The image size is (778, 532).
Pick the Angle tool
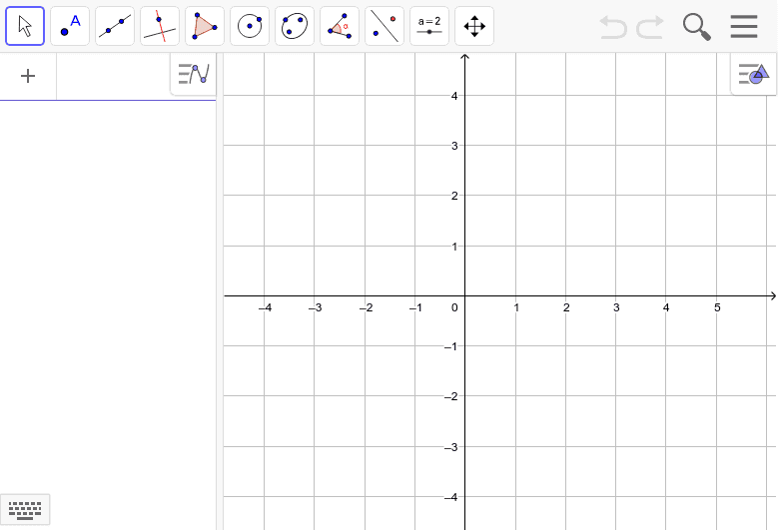pyautogui.click(x=340, y=26)
